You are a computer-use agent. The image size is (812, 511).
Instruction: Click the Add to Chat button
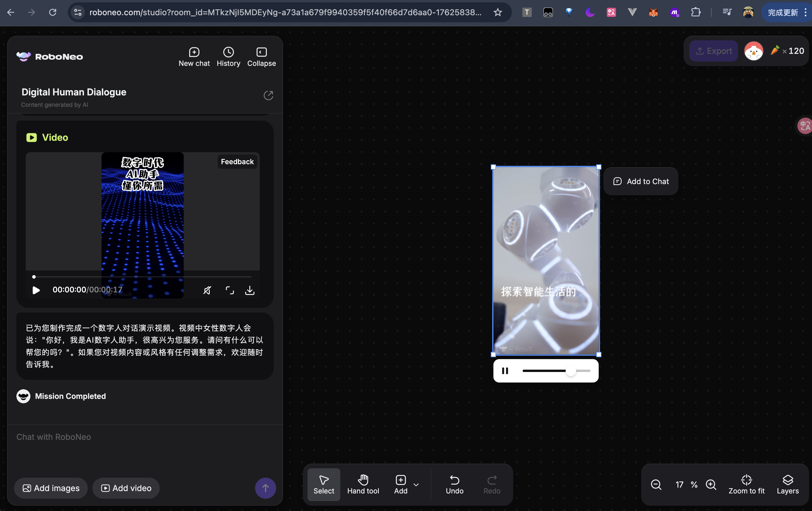pos(640,181)
